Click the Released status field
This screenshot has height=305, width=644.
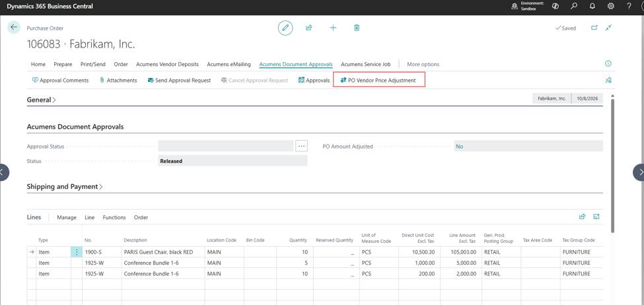(233, 161)
